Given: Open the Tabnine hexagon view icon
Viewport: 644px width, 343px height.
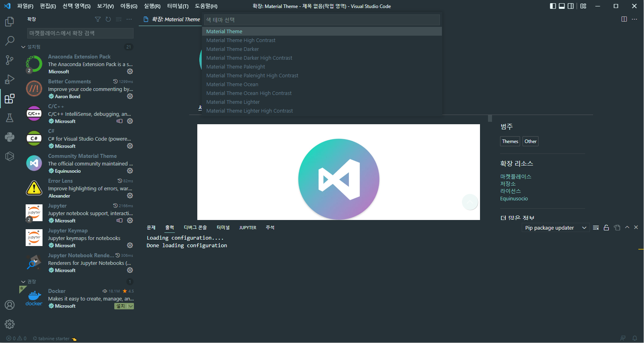Looking at the screenshot, I should 10,156.
